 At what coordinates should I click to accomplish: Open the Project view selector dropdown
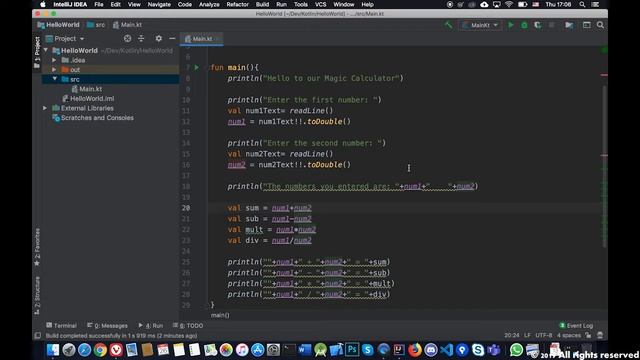tap(65, 38)
